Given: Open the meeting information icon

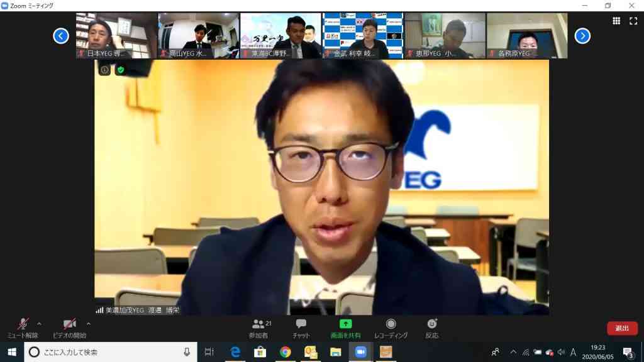Looking at the screenshot, I should point(105,70).
